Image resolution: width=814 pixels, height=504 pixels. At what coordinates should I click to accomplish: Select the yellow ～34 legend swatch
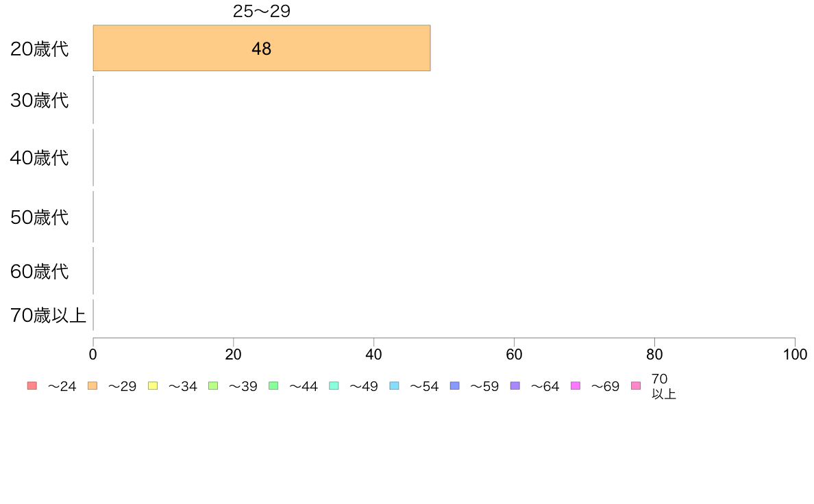(x=153, y=386)
